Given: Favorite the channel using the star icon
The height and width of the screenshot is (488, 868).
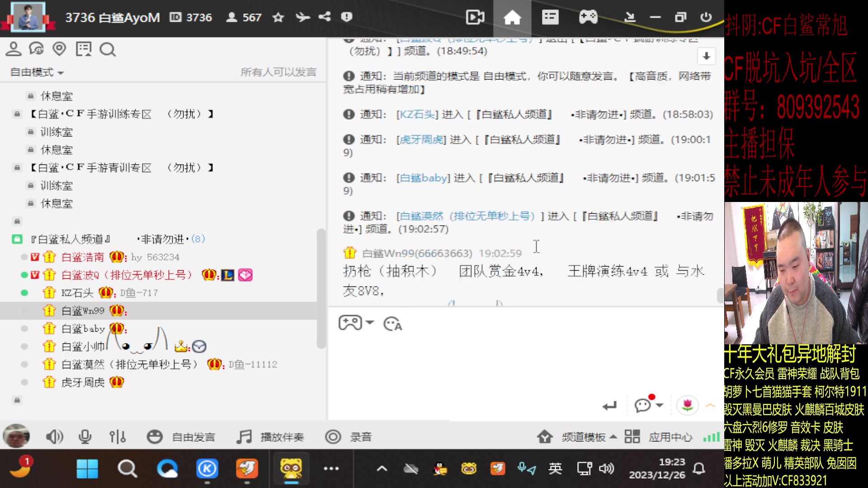Looking at the screenshot, I should (278, 17).
